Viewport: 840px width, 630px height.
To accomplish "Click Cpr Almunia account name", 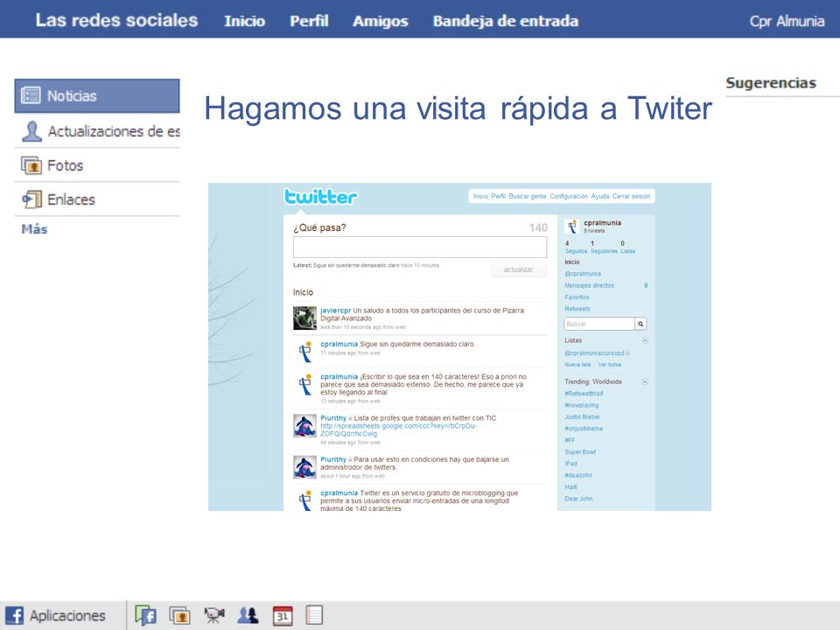I will click(787, 21).
